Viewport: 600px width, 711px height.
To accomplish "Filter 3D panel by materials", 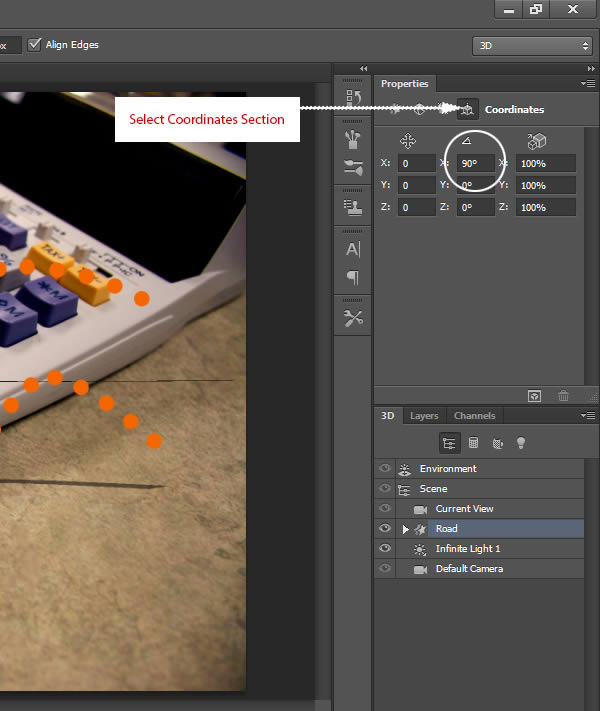I will click(498, 443).
